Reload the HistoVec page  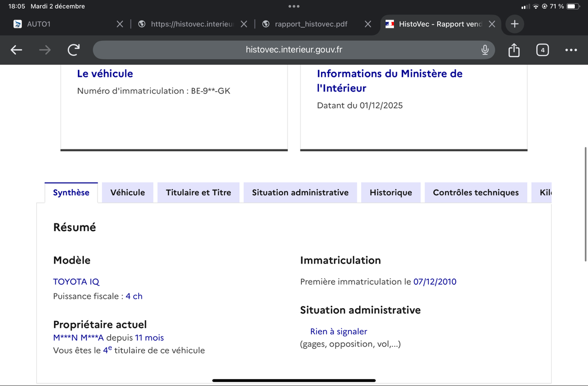(73, 49)
